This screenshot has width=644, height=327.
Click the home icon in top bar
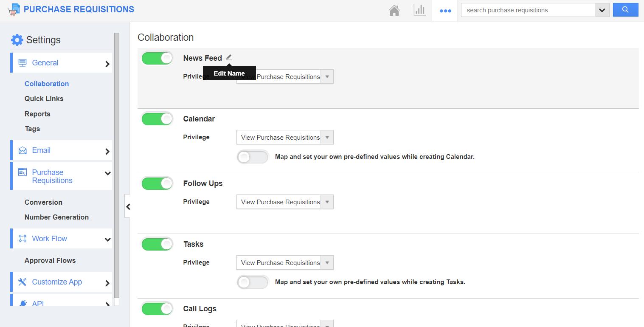(394, 10)
